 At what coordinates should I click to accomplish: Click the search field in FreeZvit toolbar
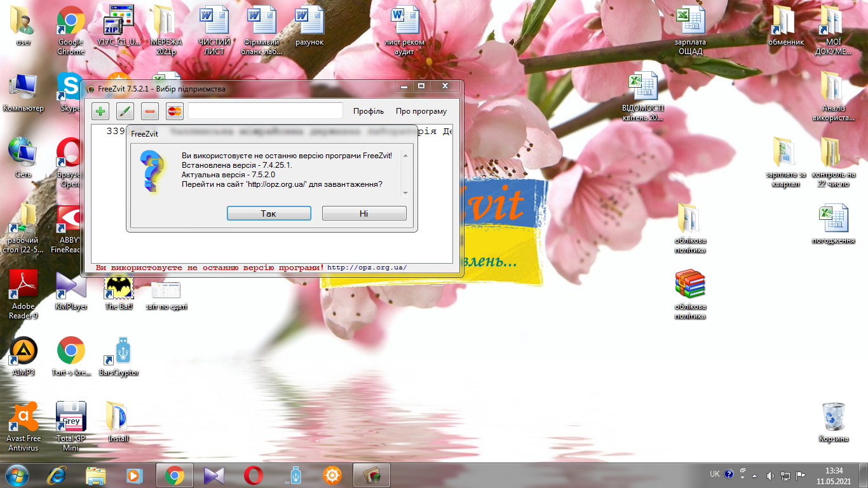coord(266,111)
